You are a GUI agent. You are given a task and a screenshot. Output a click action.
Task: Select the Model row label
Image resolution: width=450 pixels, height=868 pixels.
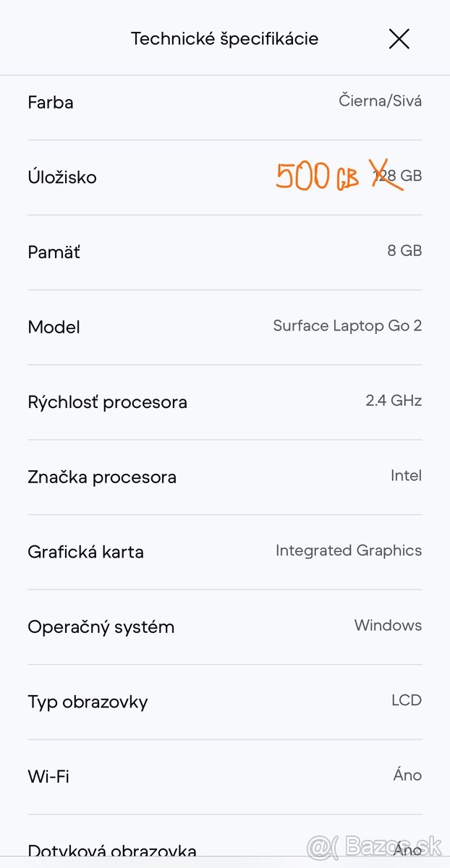pyautogui.click(x=54, y=327)
